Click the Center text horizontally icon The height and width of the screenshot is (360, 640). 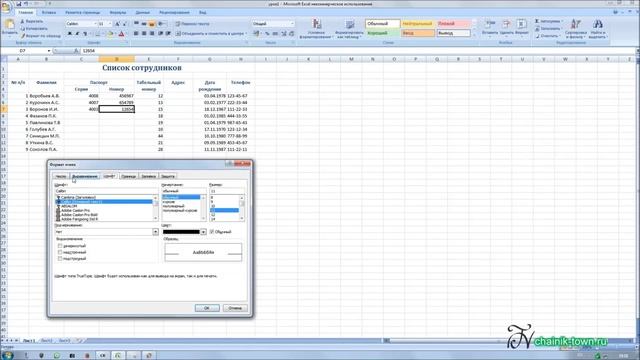click(x=144, y=33)
